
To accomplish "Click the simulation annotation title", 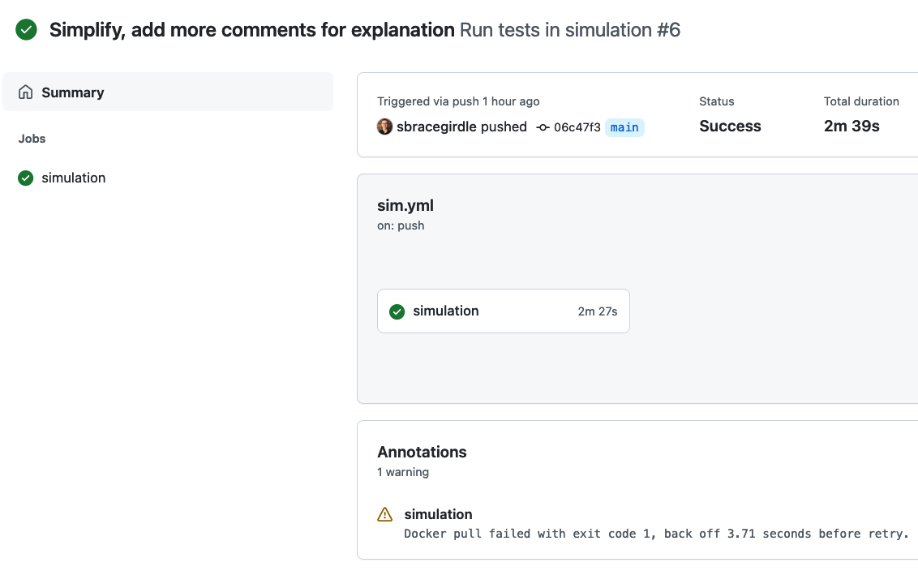I will click(438, 514).
